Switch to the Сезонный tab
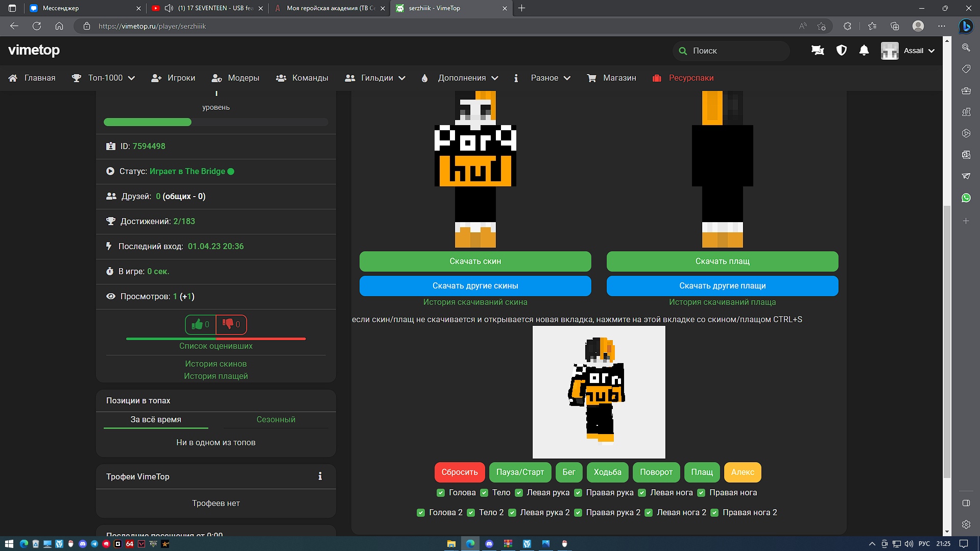The height and width of the screenshot is (551, 980). (276, 419)
